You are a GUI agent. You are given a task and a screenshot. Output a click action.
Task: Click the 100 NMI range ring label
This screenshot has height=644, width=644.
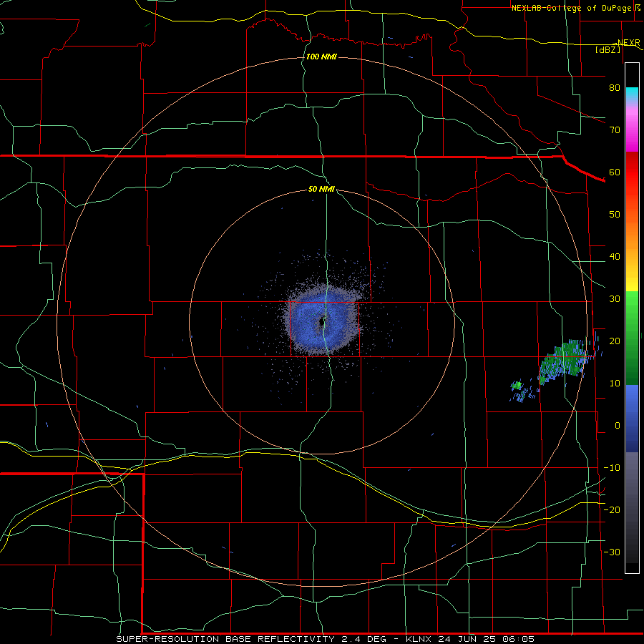click(x=321, y=57)
